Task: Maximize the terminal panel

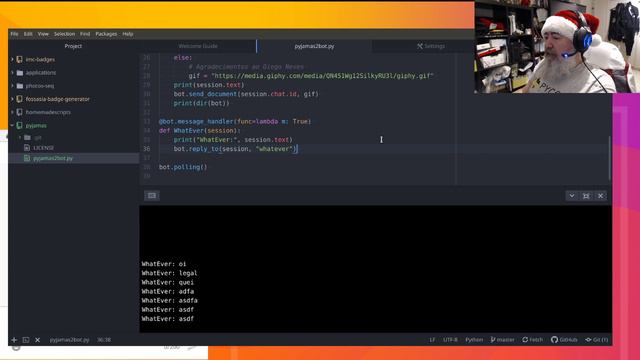Action: [x=586, y=196]
